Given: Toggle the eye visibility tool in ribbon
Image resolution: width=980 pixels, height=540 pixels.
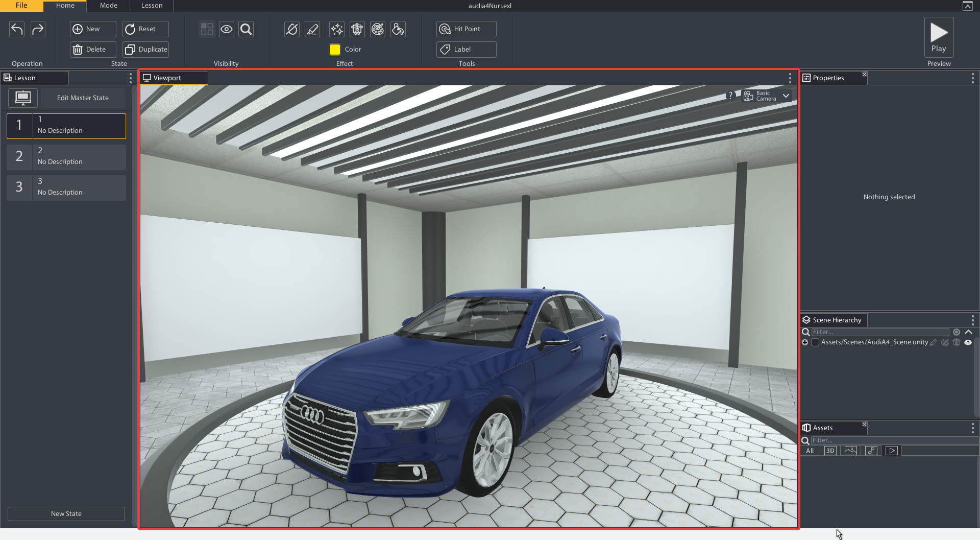Looking at the screenshot, I should point(227,29).
